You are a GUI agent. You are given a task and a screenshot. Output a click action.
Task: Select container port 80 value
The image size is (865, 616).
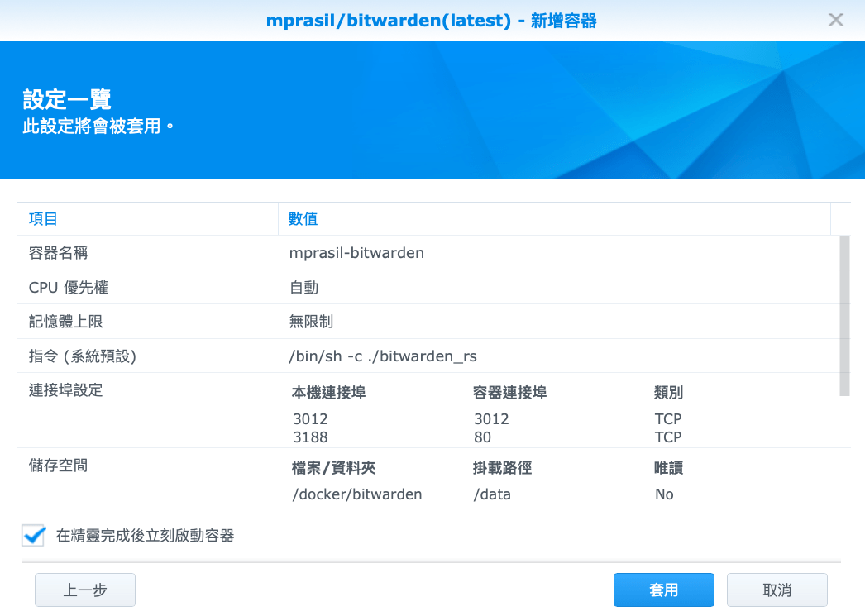[483, 437]
